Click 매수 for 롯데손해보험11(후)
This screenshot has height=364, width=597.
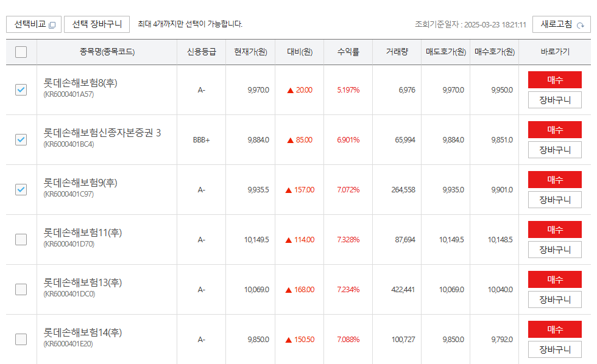555,229
